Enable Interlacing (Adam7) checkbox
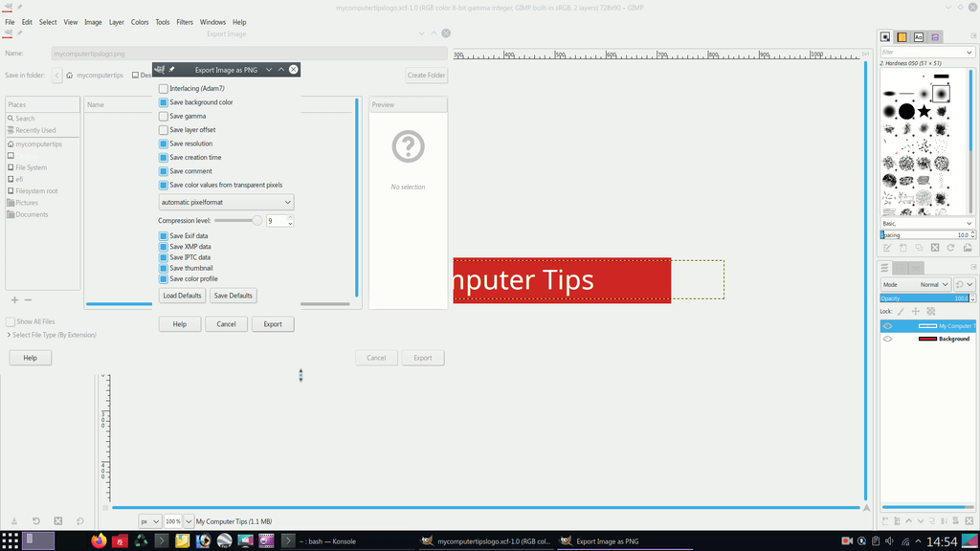This screenshot has height=551, width=980. coord(163,89)
